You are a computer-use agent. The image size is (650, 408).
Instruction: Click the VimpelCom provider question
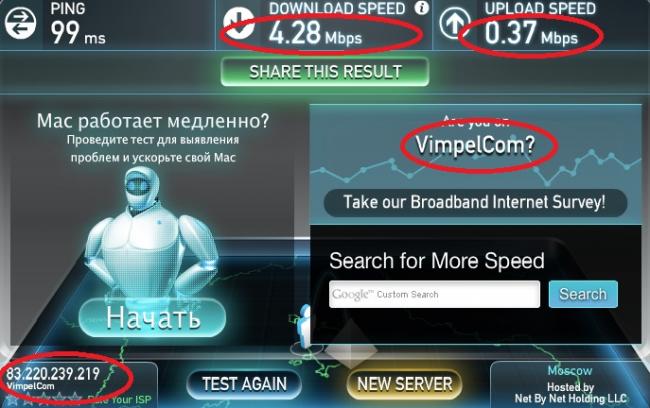pos(475,145)
